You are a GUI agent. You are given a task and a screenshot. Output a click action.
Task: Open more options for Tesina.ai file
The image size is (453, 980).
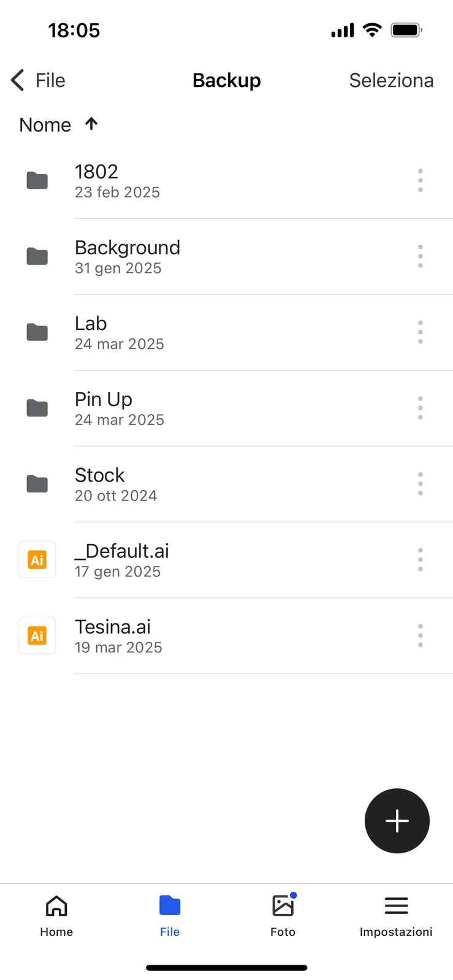421,636
